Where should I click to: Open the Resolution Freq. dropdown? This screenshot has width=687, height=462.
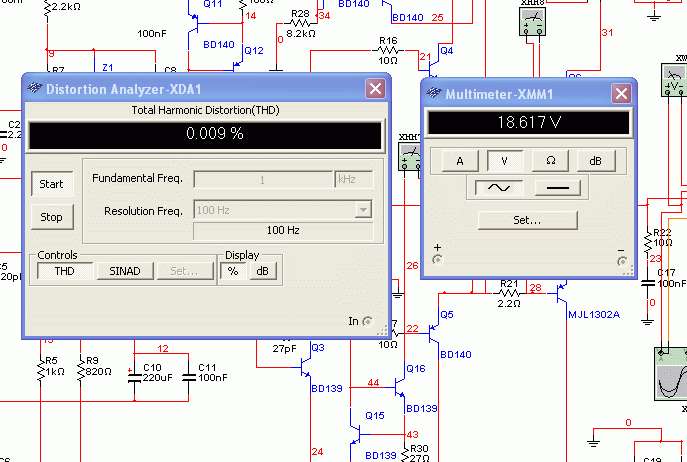tap(363, 210)
